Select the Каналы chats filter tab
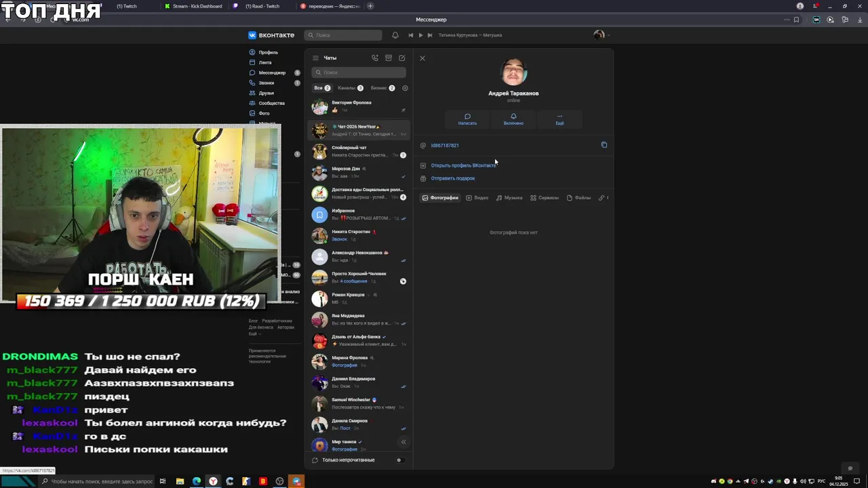Image resolution: width=868 pixels, height=488 pixels. pos(351,88)
